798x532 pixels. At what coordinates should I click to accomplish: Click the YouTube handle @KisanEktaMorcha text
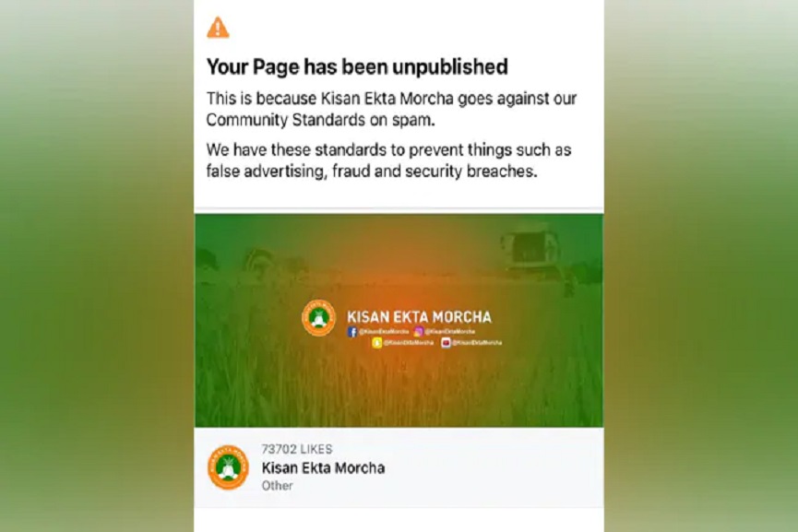coord(477,343)
